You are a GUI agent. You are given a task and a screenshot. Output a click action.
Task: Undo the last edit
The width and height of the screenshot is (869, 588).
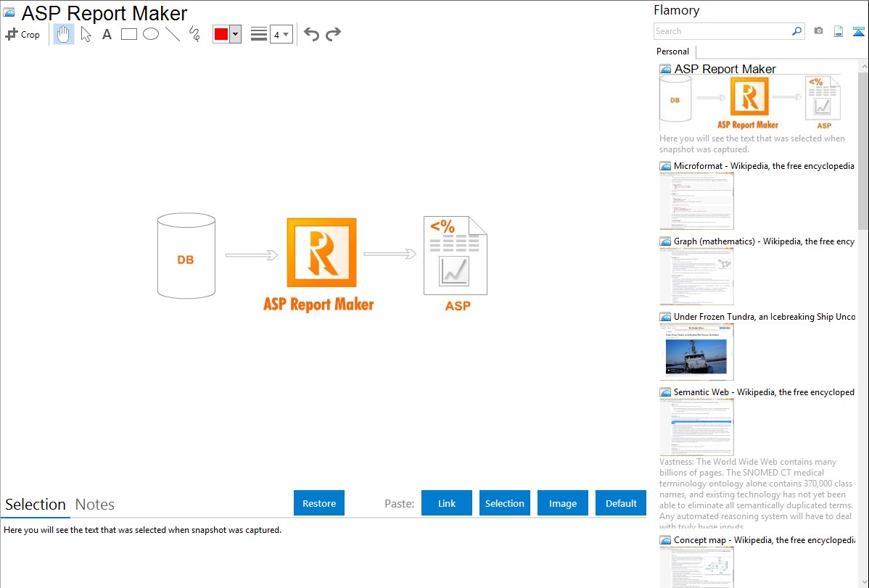[x=311, y=34]
